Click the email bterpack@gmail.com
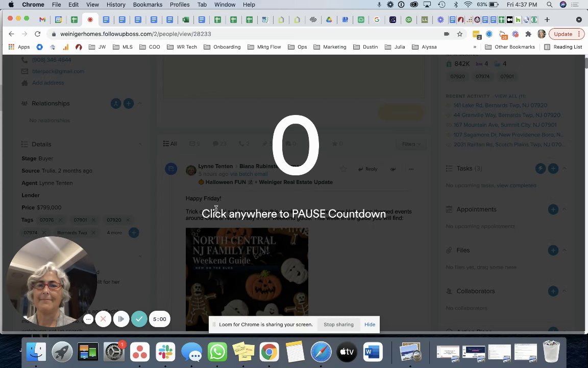 tap(58, 71)
